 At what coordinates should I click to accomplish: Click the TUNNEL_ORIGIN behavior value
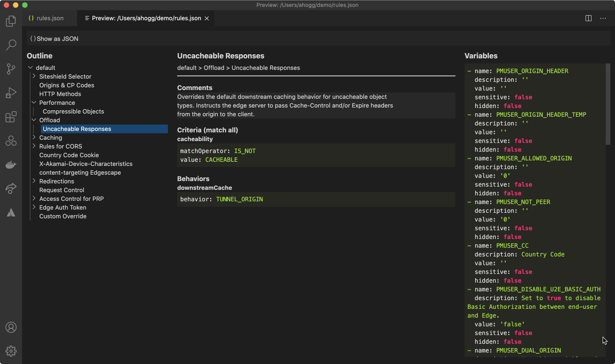click(x=239, y=199)
